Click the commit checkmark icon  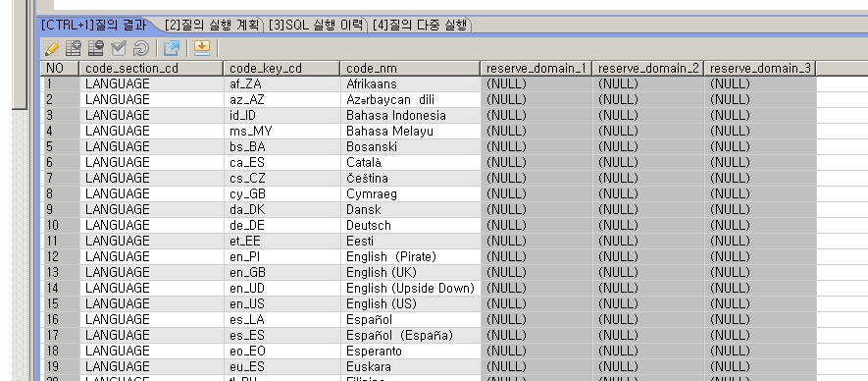click(119, 49)
